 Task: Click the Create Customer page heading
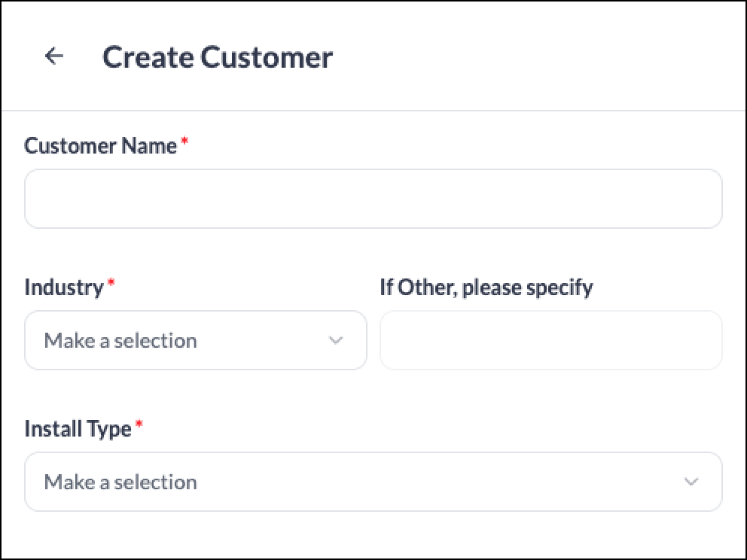coord(217,57)
